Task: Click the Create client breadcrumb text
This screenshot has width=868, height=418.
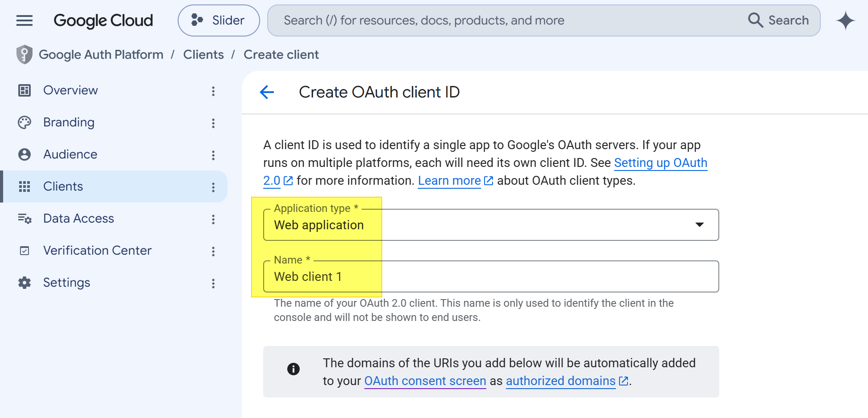Action: (x=281, y=55)
